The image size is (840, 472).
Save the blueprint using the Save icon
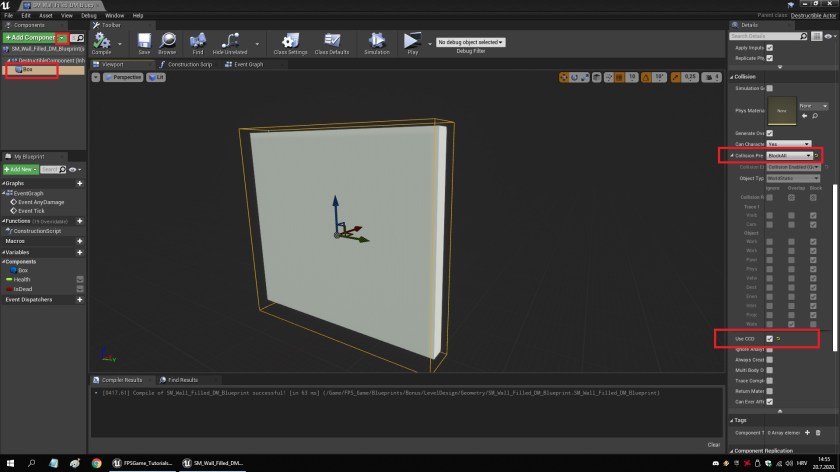[x=144, y=41]
